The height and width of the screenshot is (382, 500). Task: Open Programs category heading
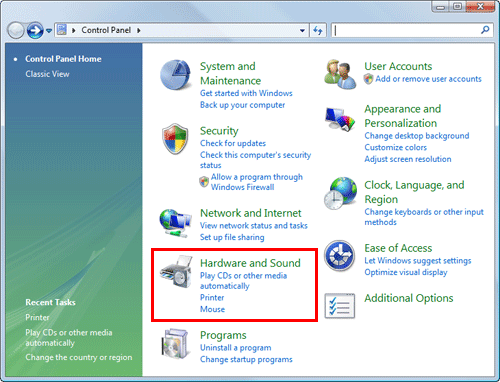pos(223,335)
